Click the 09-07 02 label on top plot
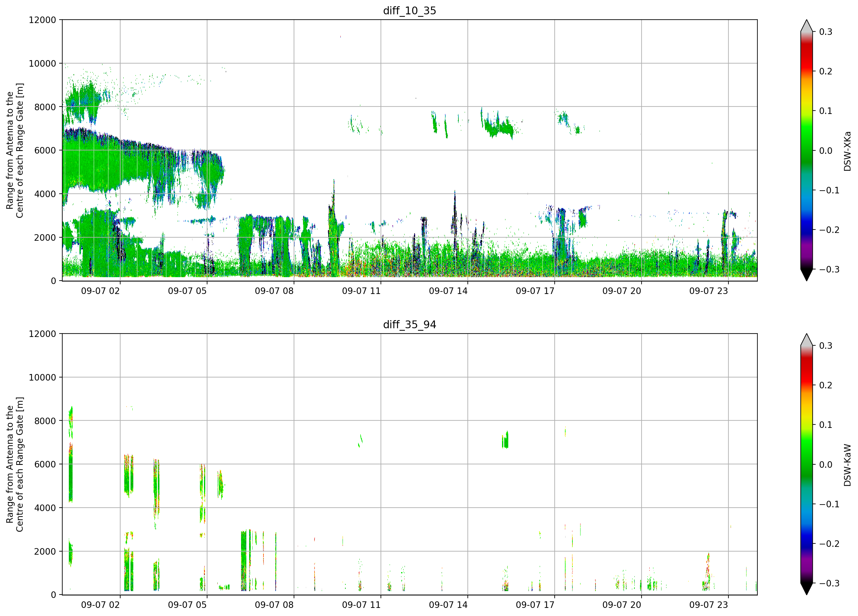 [100, 291]
